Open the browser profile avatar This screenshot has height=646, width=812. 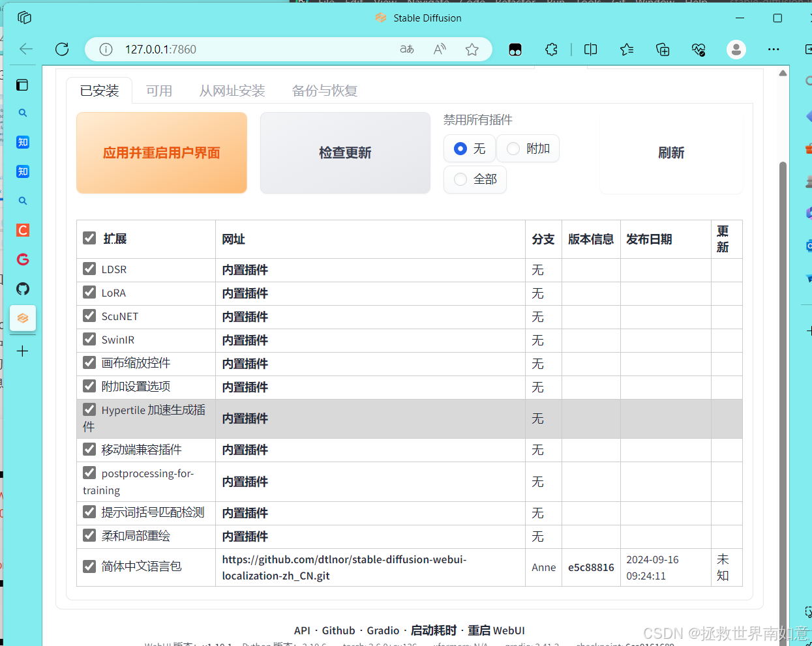[x=736, y=50]
